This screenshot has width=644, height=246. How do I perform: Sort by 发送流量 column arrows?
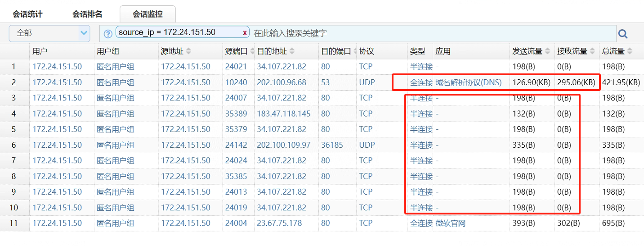[x=547, y=51]
